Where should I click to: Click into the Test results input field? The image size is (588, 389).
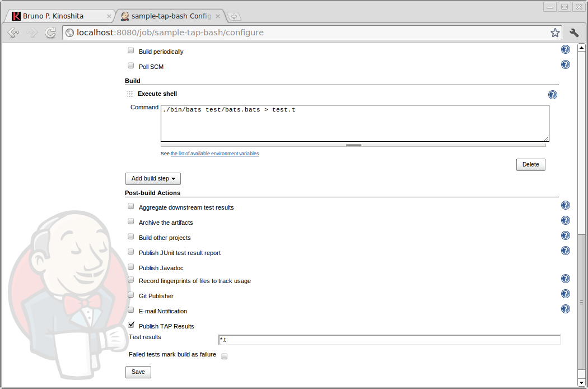coord(389,340)
